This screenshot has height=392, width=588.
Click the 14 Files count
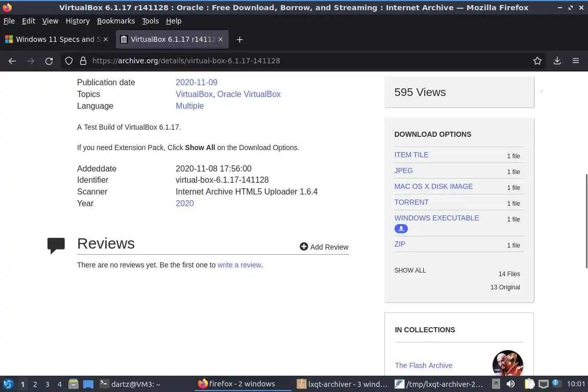509,274
